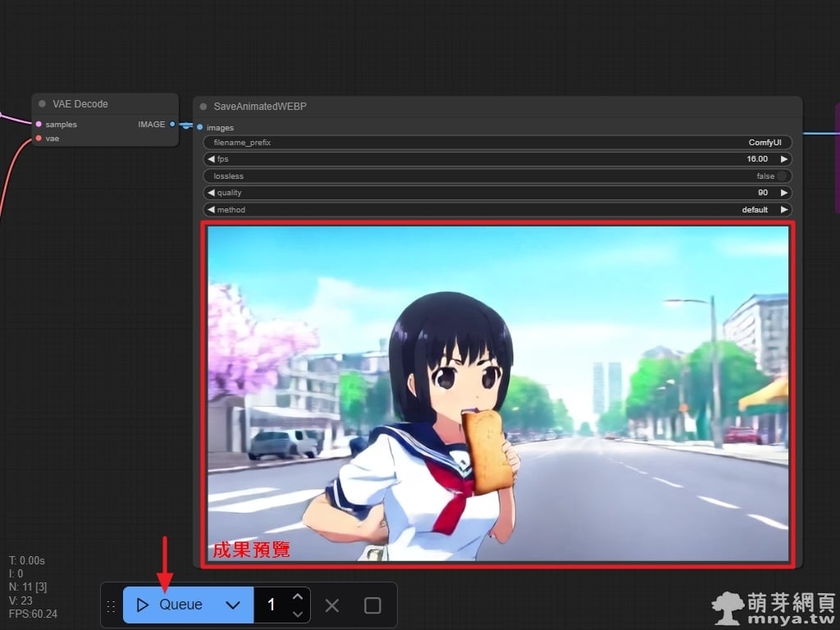Decrease batch count with down arrow
The width and height of the screenshot is (840, 630).
pos(298,614)
